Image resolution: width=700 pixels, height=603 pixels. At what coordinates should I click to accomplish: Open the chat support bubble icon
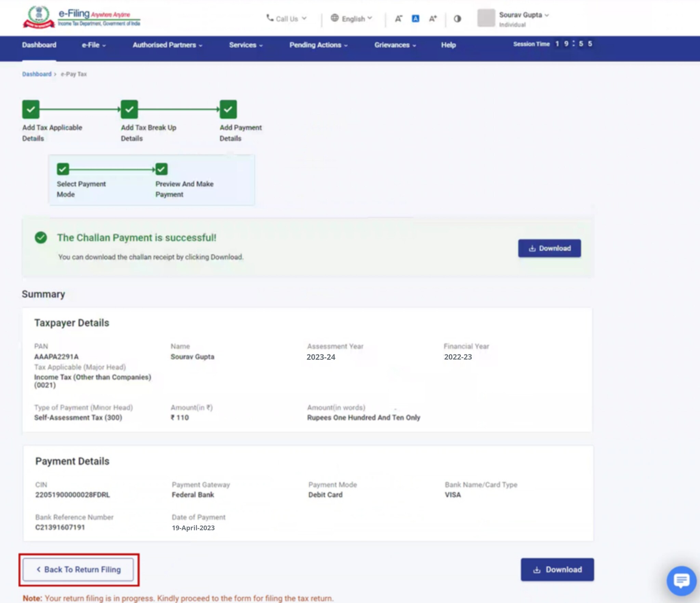(681, 580)
